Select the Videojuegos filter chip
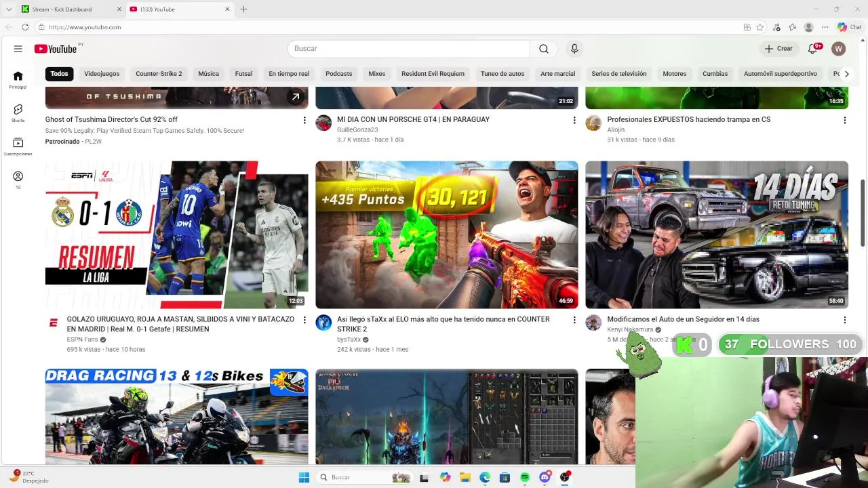868x488 pixels. tap(102, 74)
